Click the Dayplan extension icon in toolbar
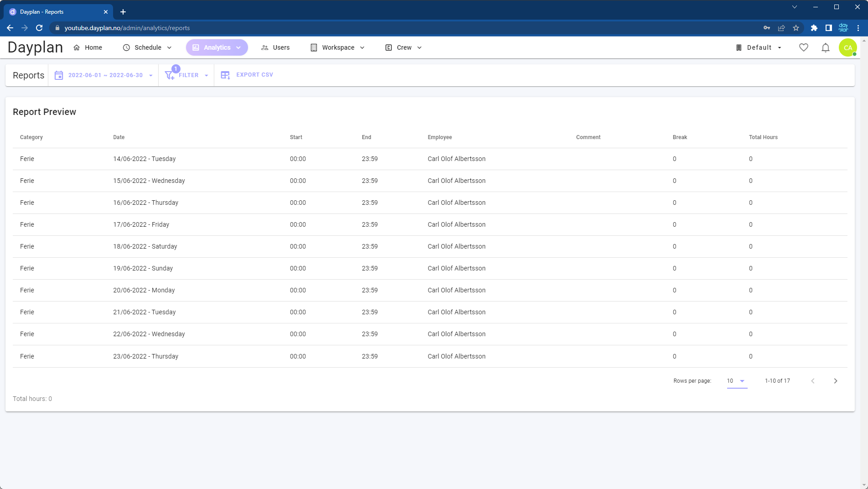This screenshot has height=489, width=868. coord(843,28)
